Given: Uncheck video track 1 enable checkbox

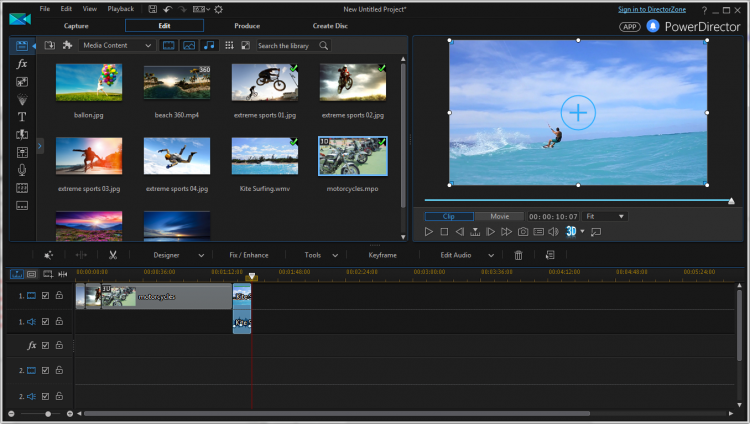Looking at the screenshot, I should pos(46,296).
